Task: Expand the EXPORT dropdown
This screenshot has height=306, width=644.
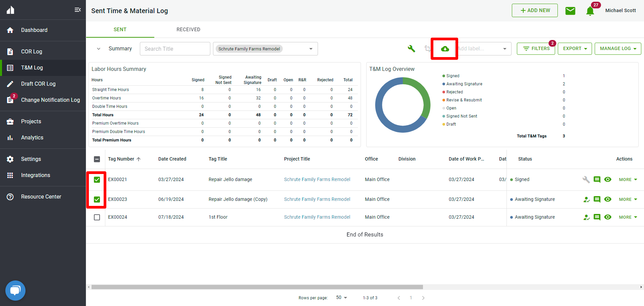Action: pos(575,49)
